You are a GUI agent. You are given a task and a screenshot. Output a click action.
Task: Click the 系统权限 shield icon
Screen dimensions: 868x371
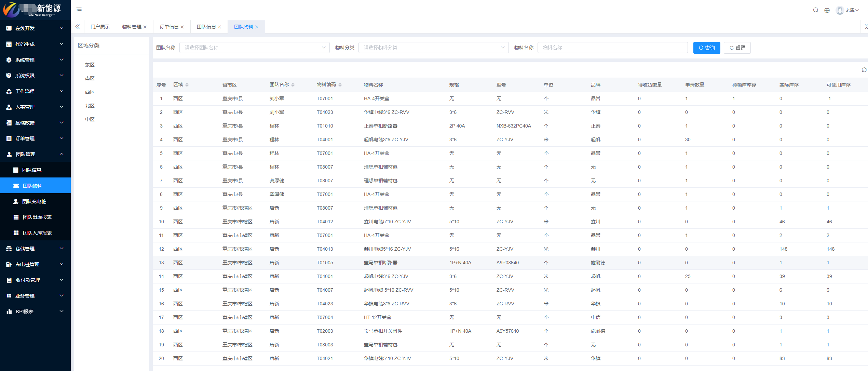click(x=9, y=76)
